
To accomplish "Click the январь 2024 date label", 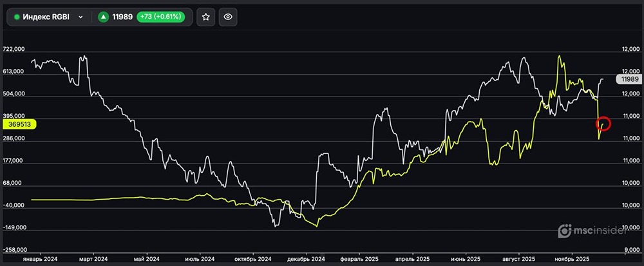I will [40, 258].
